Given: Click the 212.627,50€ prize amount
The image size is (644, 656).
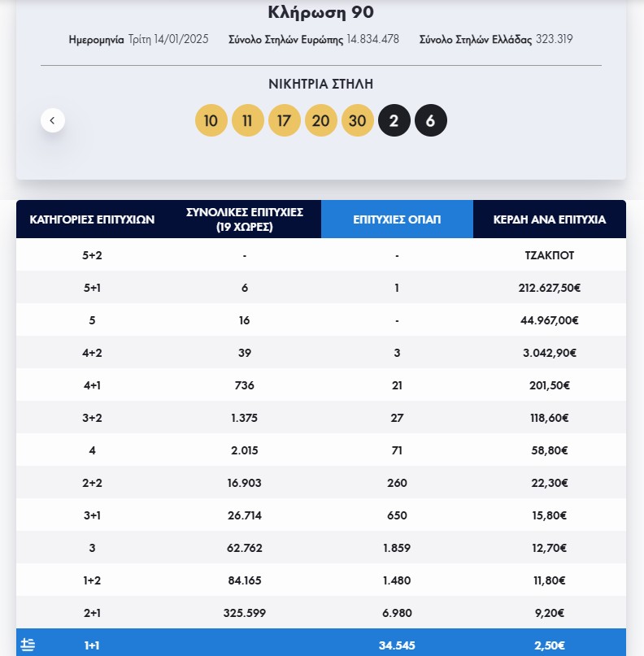Looking at the screenshot, I should click(x=550, y=288).
